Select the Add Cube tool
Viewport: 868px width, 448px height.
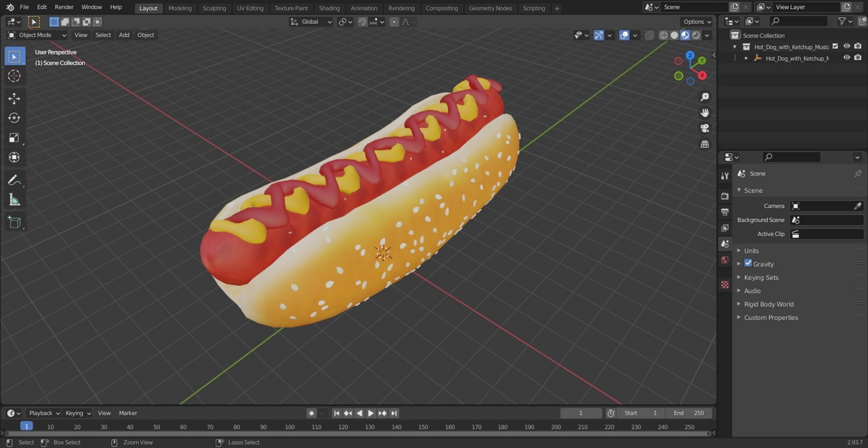[14, 222]
